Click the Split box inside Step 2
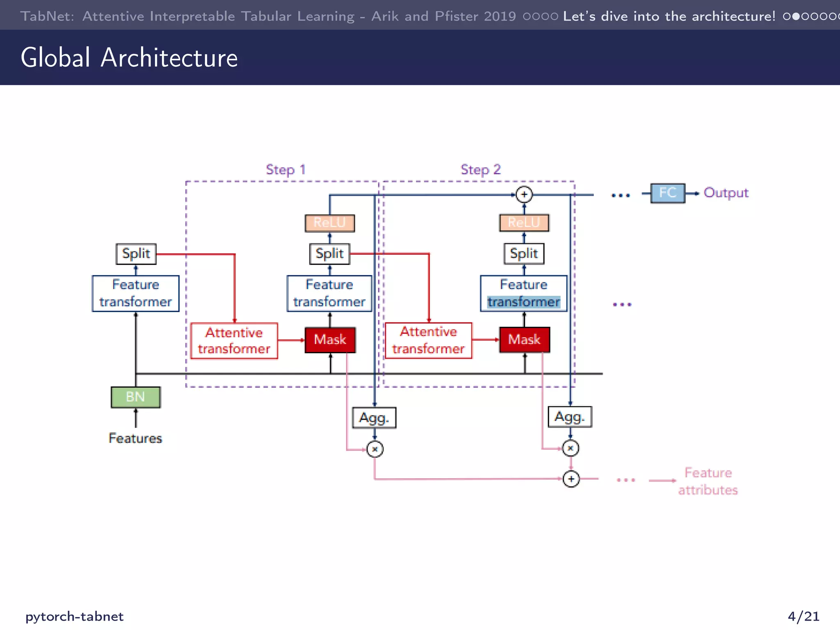Viewport: 840px width, 630px height. pyautogui.click(x=524, y=253)
